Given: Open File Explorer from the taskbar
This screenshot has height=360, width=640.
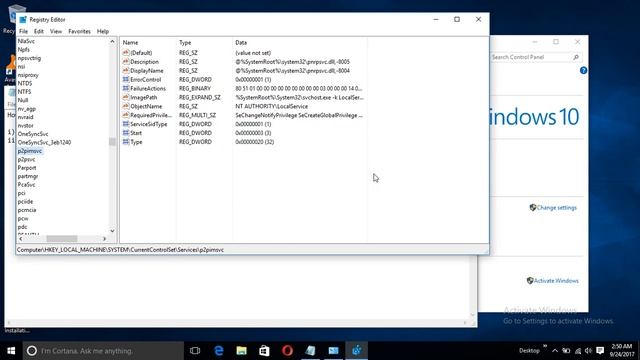Looking at the screenshot, I should (x=242, y=351).
